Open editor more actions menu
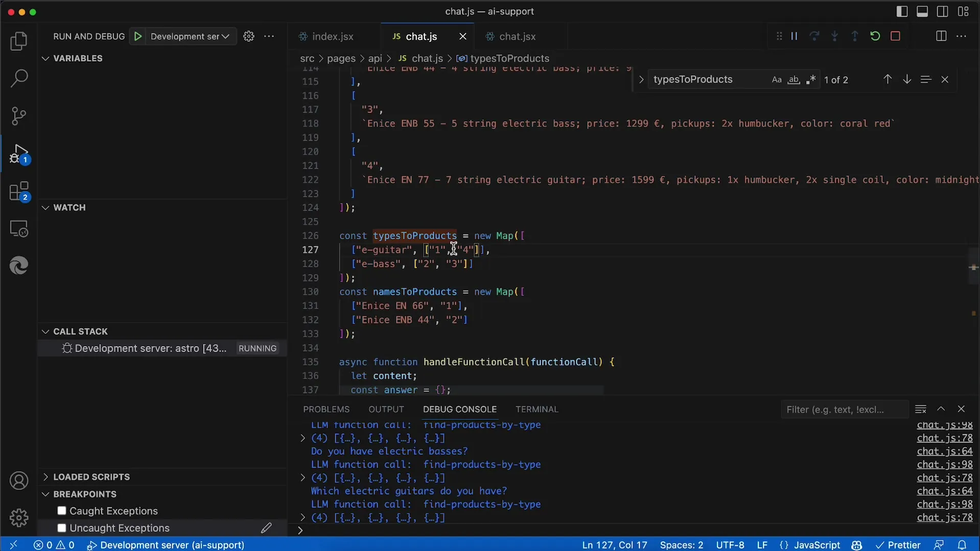 pyautogui.click(x=962, y=36)
